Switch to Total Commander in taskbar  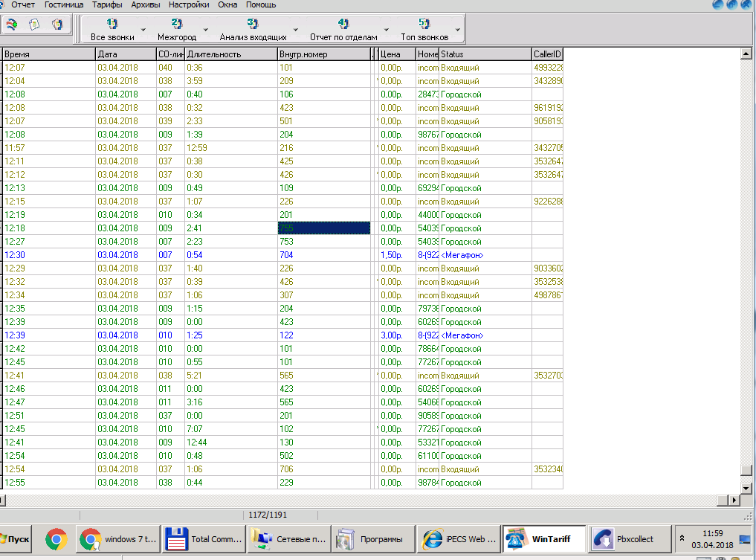pos(204,538)
